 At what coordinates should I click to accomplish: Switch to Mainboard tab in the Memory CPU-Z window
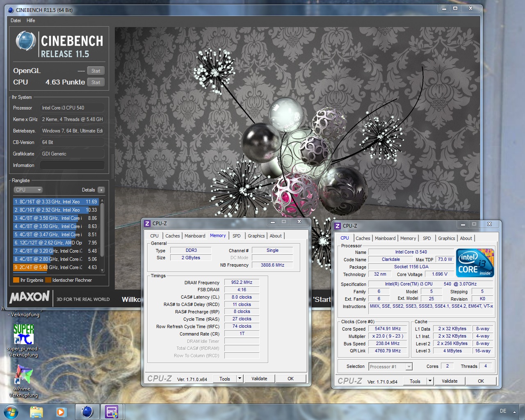click(x=195, y=236)
